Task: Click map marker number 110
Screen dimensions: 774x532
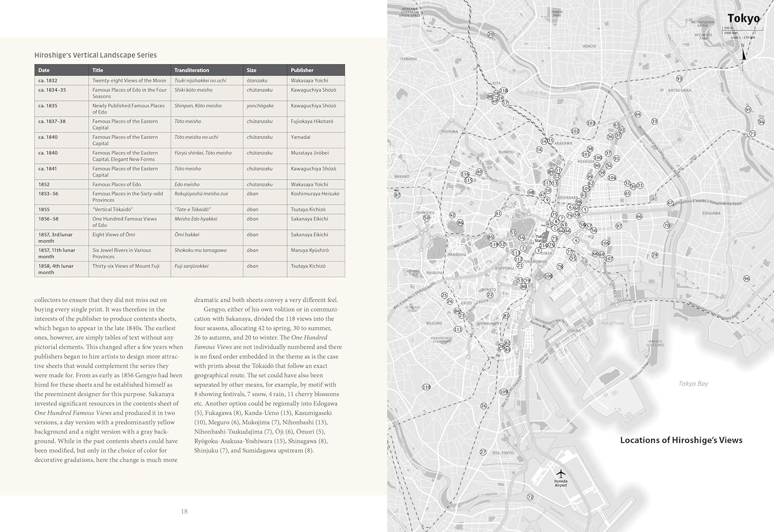Action: [x=426, y=387]
